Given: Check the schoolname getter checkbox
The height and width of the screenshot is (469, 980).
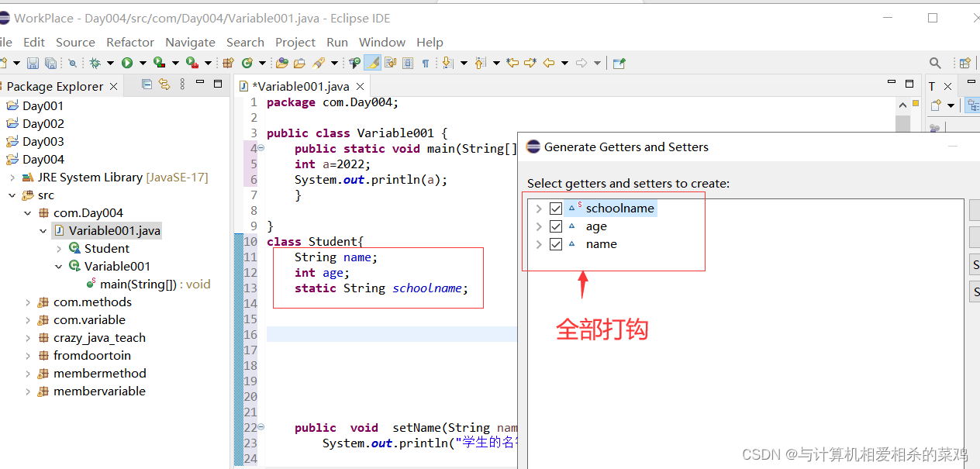Looking at the screenshot, I should pos(556,208).
